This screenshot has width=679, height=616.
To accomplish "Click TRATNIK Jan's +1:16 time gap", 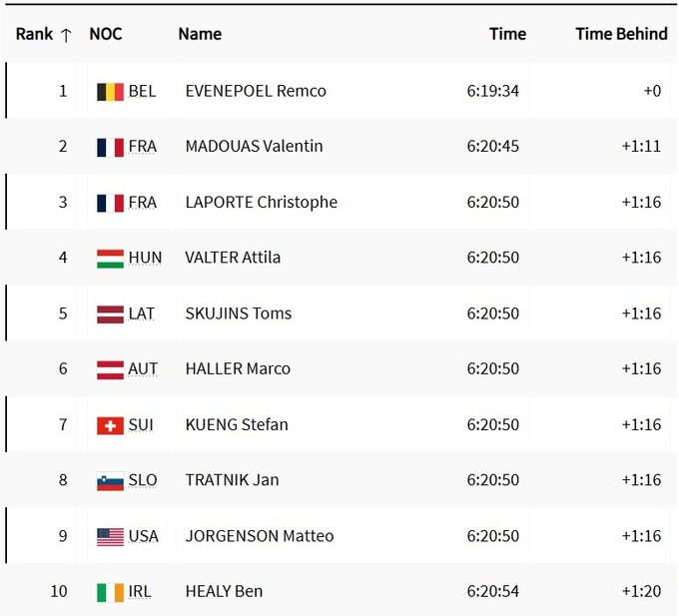I will (641, 480).
